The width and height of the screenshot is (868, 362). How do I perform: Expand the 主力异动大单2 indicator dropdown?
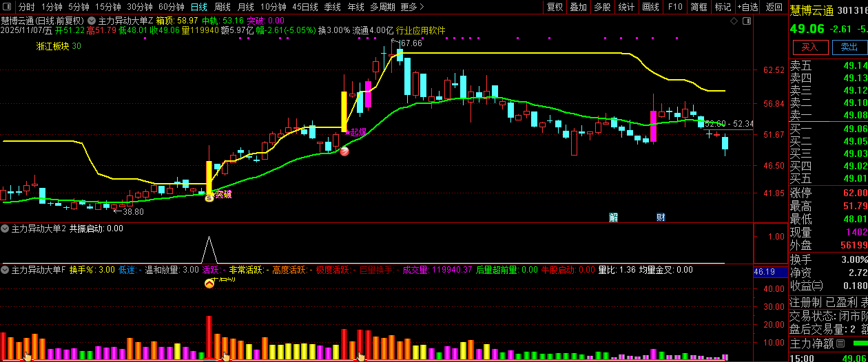coord(6,228)
